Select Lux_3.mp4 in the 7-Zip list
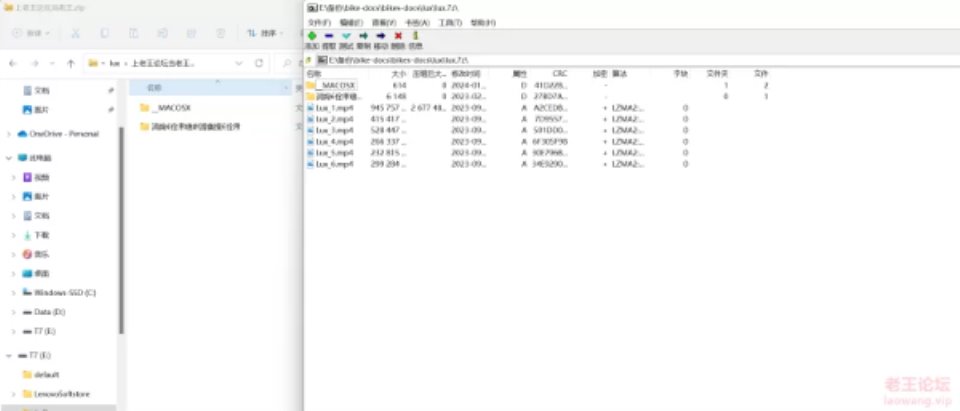The width and height of the screenshot is (960, 411). coord(331,130)
